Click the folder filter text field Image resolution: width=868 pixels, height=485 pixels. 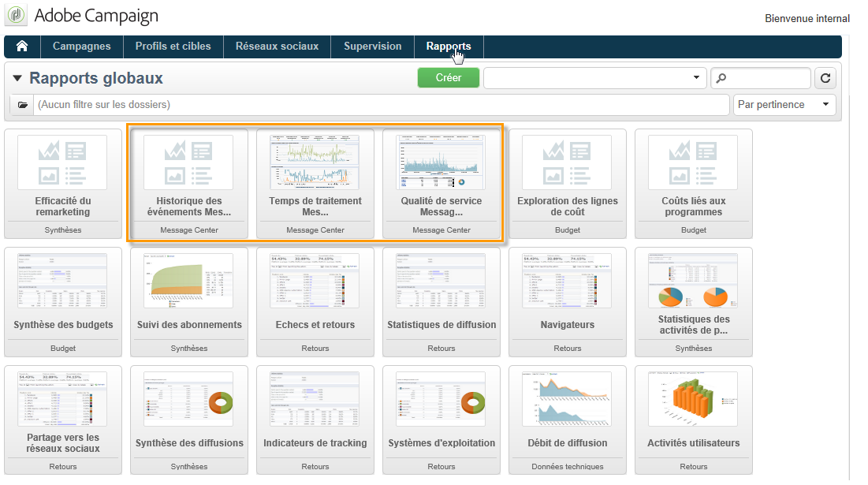382,105
